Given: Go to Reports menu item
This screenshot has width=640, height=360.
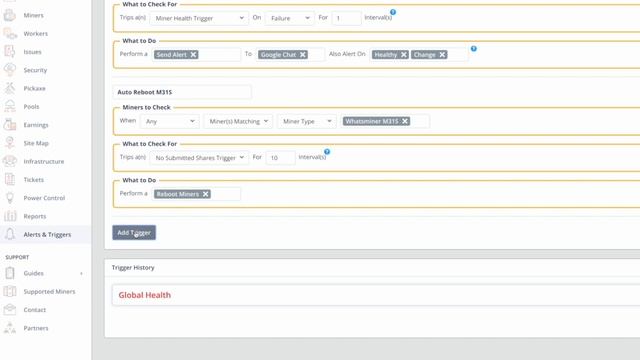Looking at the screenshot, I should click(x=35, y=216).
